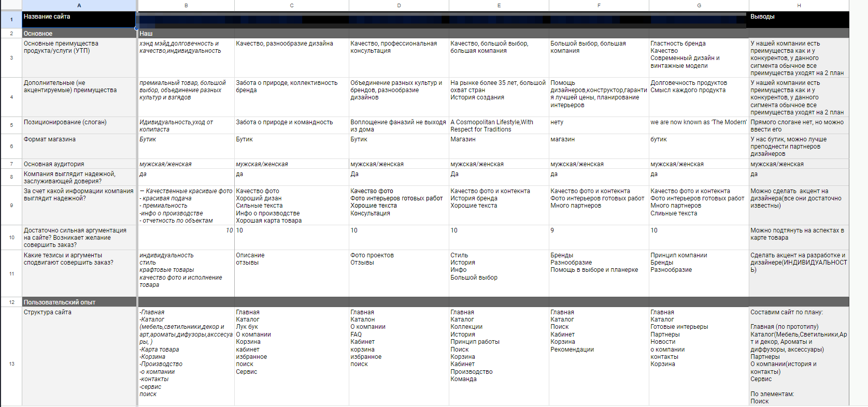Select the 'Пользовательский опыт' section cell

(x=79, y=302)
